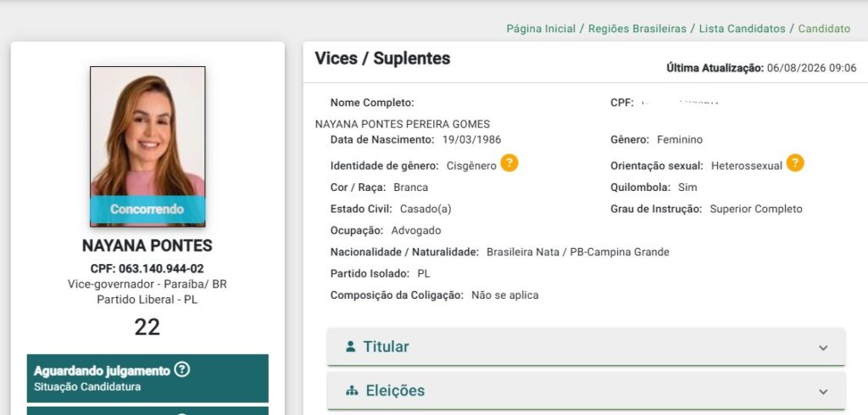Viewport: 868px width, 415px height.
Task: Click help icon beside Identidade de gênero
Action: pos(509,163)
